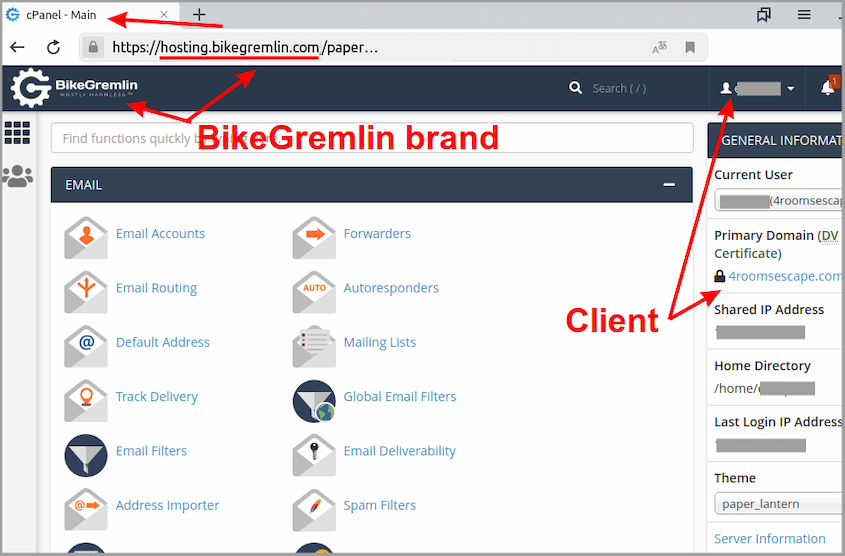845x556 pixels.
Task: Open Address Importer icon
Action: pos(86,510)
